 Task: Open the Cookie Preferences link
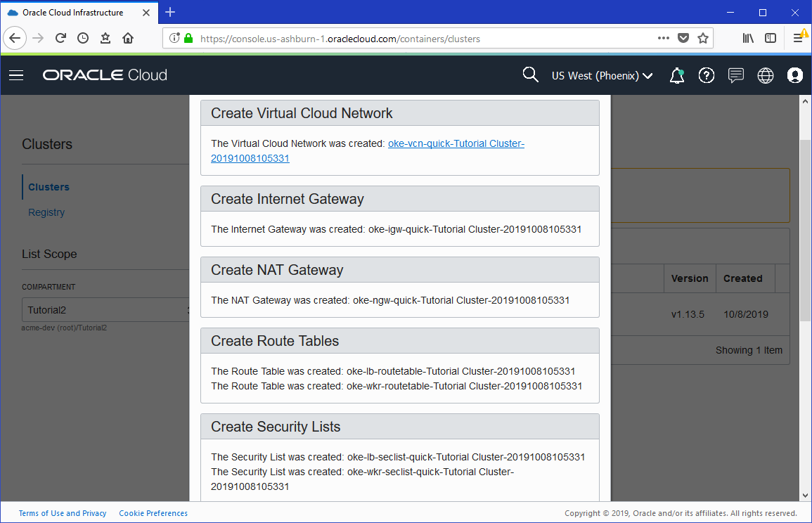point(153,513)
